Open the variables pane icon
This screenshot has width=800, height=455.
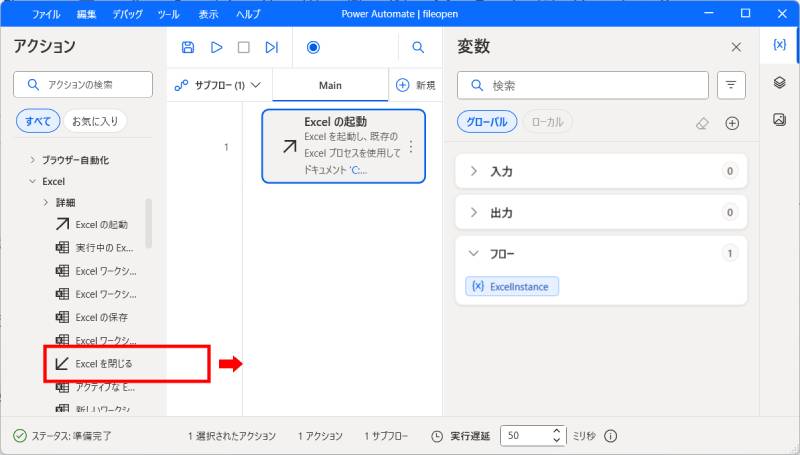coord(779,45)
